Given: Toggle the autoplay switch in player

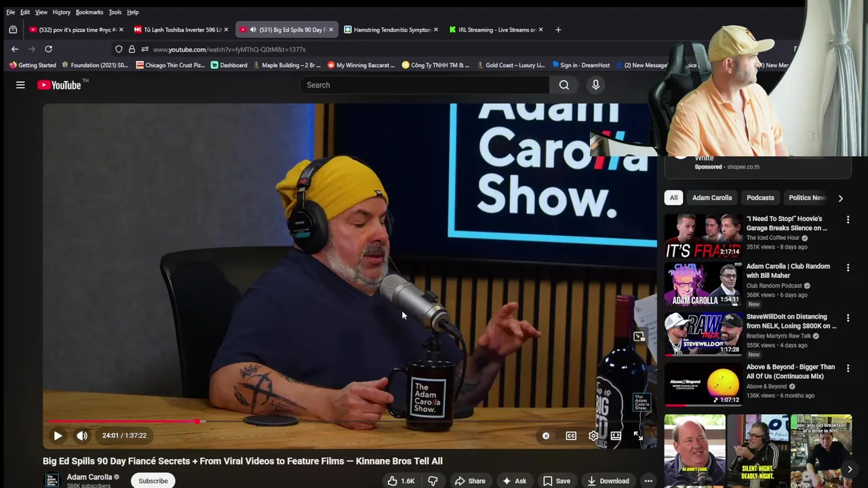Looking at the screenshot, I should (x=546, y=436).
